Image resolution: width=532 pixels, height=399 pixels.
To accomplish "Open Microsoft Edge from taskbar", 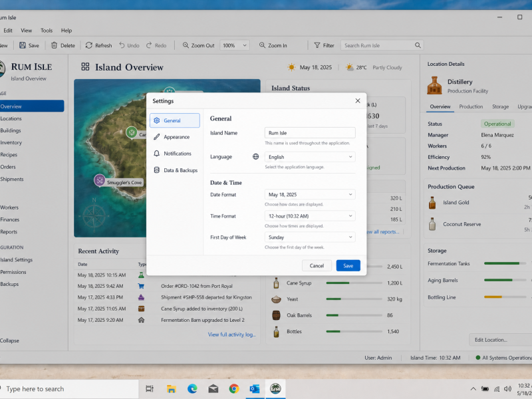I will click(x=192, y=388).
